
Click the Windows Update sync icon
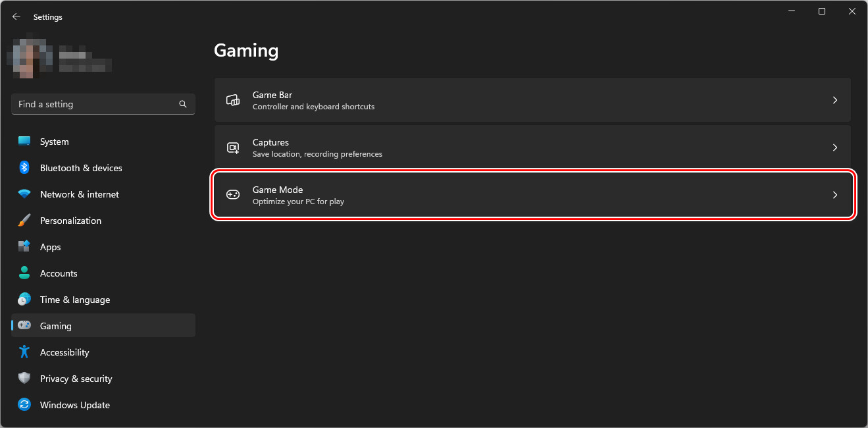[24, 405]
